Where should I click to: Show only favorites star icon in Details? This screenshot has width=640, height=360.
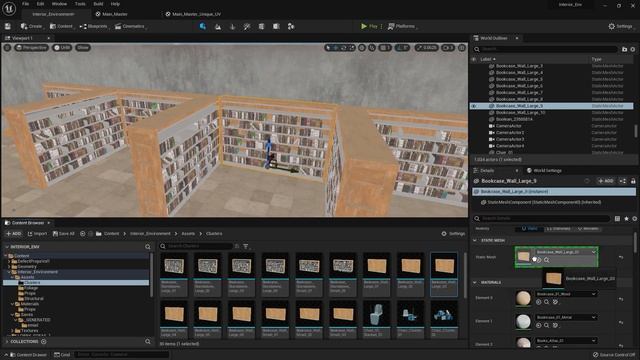tap(626, 219)
